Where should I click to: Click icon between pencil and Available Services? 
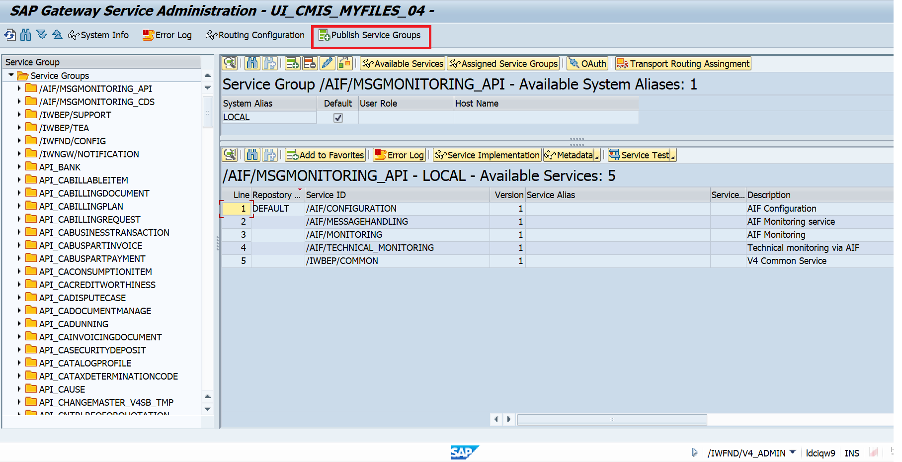pyautogui.click(x=345, y=63)
